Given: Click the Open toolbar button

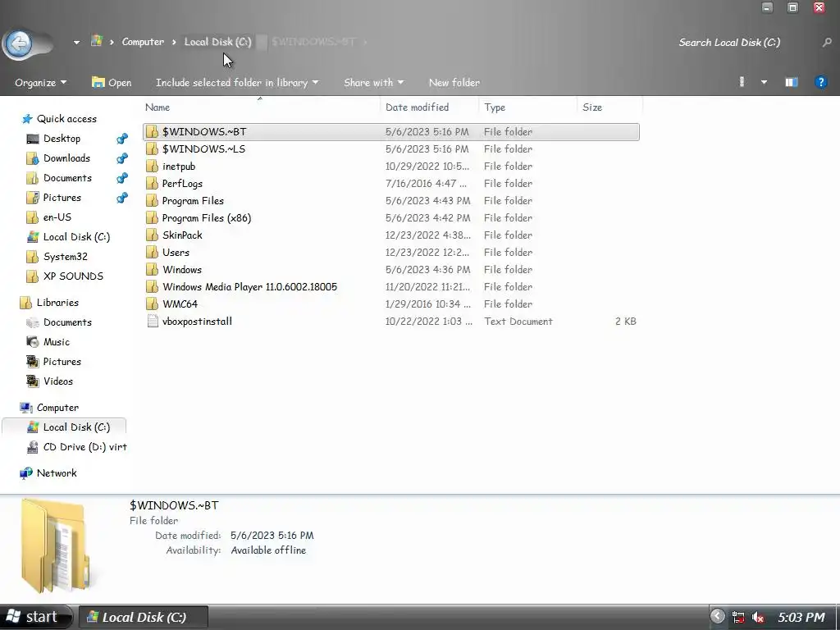Looking at the screenshot, I should point(112,83).
